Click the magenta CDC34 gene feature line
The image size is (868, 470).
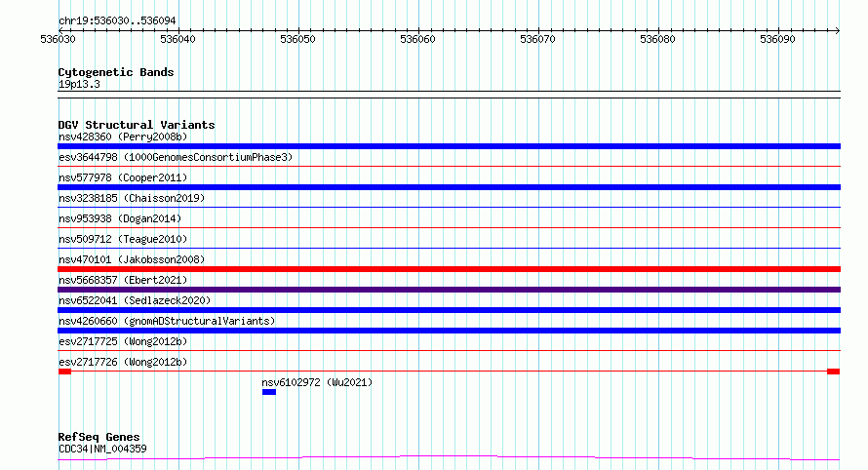click(x=449, y=457)
